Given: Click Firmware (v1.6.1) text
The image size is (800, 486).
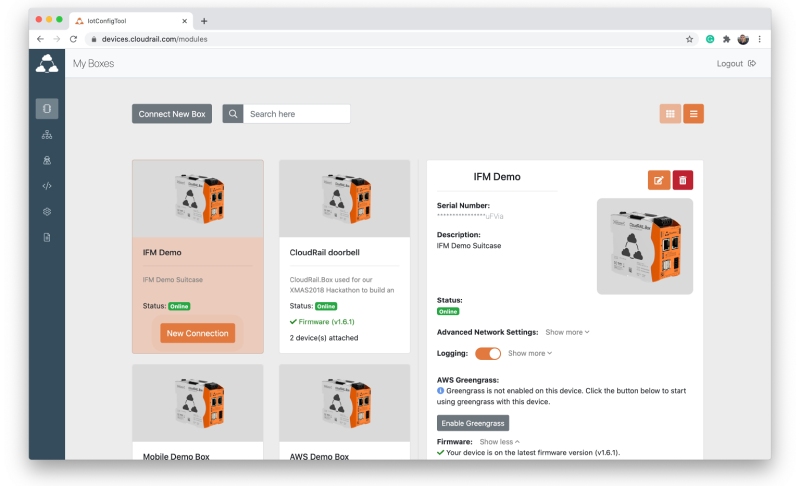Looking at the screenshot, I should coord(327,322).
